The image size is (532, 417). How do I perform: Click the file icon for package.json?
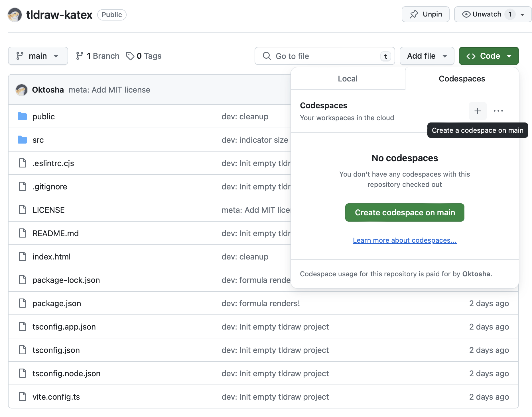pos(23,303)
